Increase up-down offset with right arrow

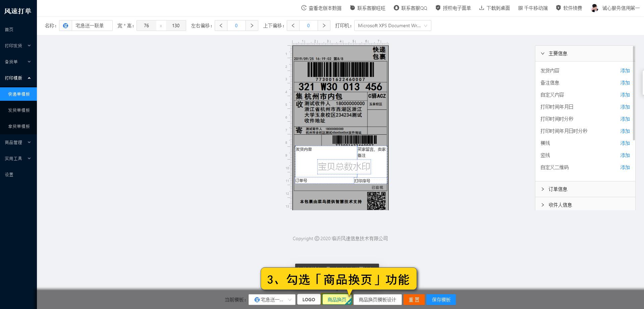(324, 26)
